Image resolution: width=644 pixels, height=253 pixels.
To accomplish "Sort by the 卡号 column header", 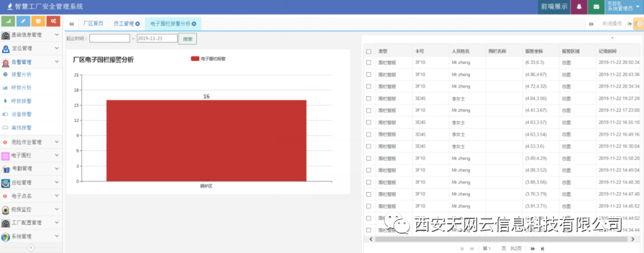I will 420,51.
